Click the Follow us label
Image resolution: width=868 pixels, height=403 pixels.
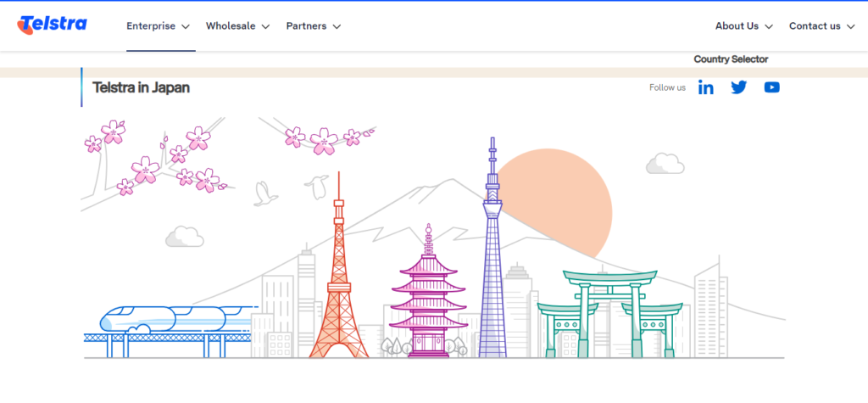[667, 87]
